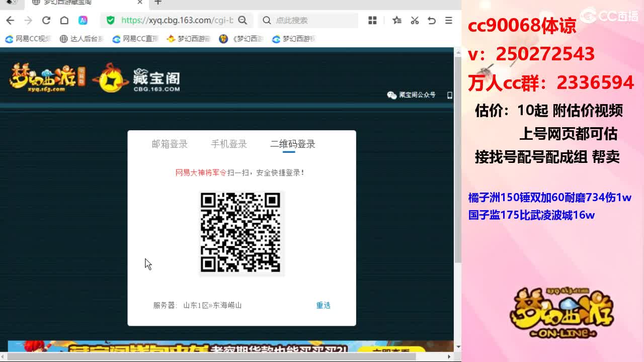Viewport: 644px width, 362px height.
Task: Click the text 估价：10起 附估价视频
Action: (x=549, y=110)
